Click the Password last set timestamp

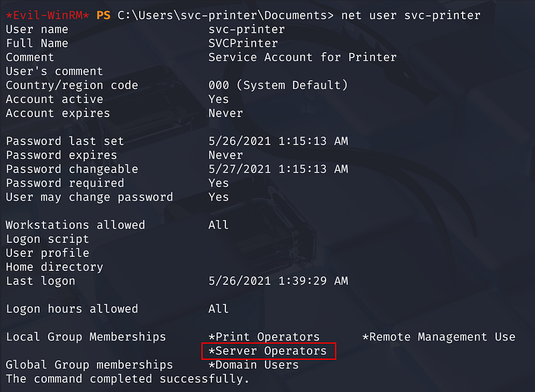[x=278, y=141]
